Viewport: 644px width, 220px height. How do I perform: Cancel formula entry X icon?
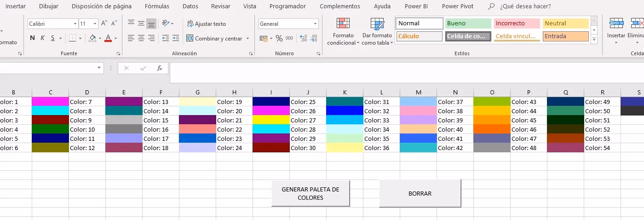pyautogui.click(x=126, y=68)
